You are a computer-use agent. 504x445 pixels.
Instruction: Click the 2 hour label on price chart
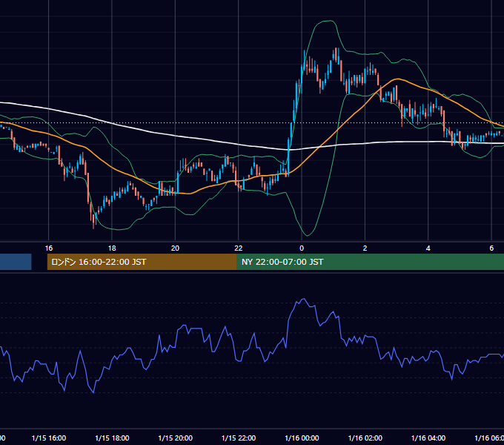click(365, 248)
